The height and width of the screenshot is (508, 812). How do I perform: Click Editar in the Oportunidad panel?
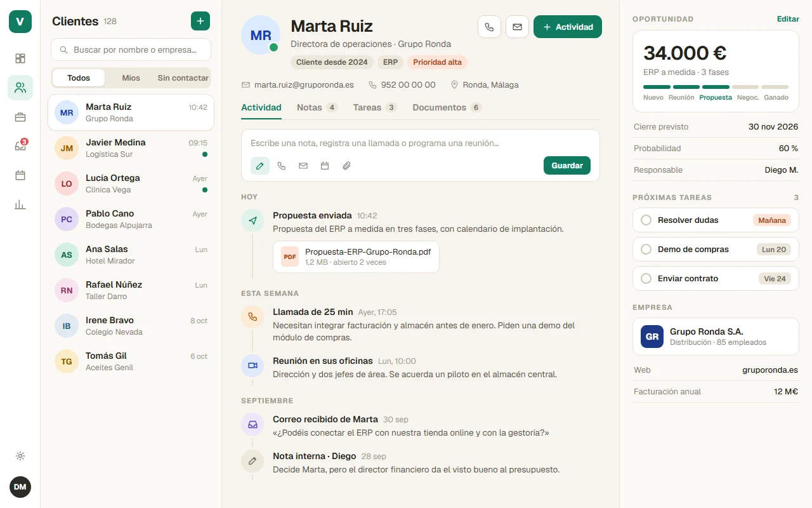pyautogui.click(x=788, y=19)
